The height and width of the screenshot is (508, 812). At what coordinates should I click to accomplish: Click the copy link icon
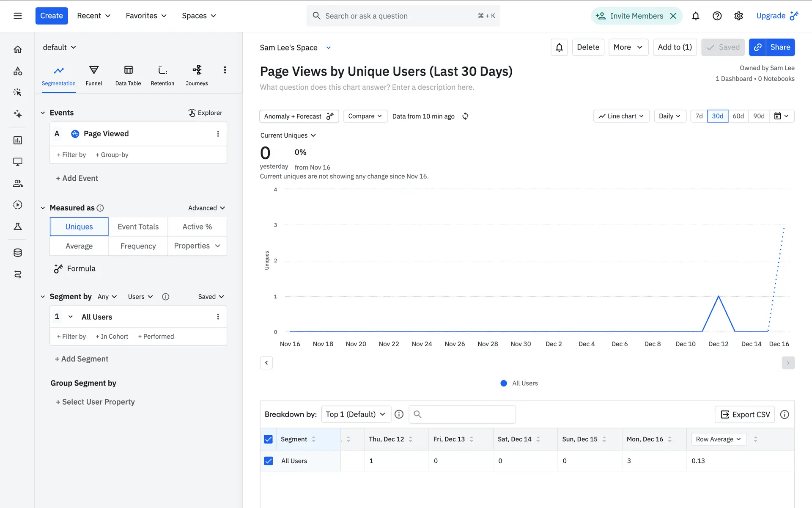pyautogui.click(x=758, y=47)
